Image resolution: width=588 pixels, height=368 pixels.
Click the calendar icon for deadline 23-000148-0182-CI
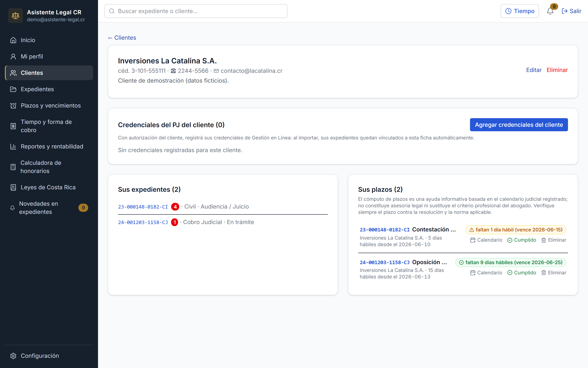point(473,240)
